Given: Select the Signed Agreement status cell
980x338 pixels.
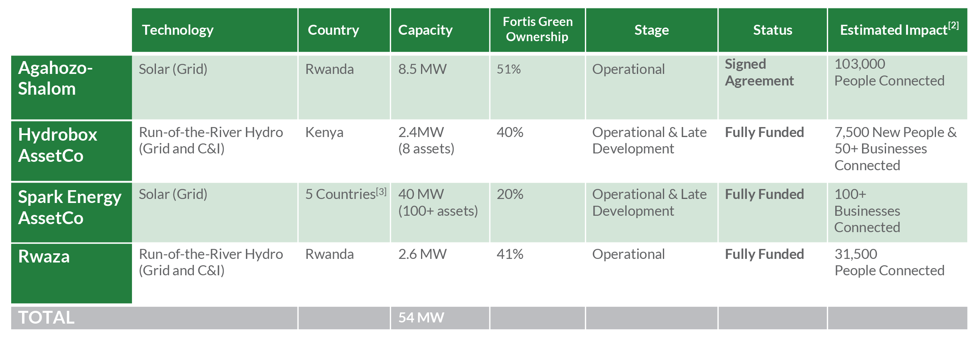Looking at the screenshot, I should click(759, 72).
